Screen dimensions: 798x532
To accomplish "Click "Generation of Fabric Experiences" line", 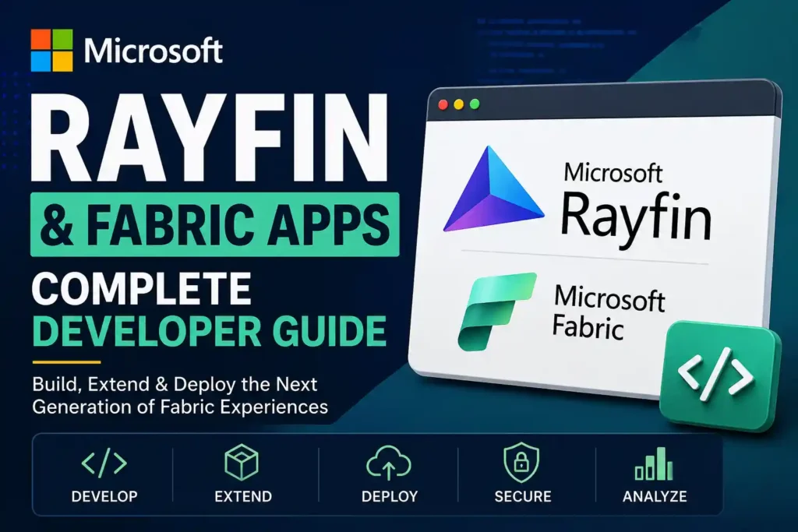I will [x=180, y=407].
